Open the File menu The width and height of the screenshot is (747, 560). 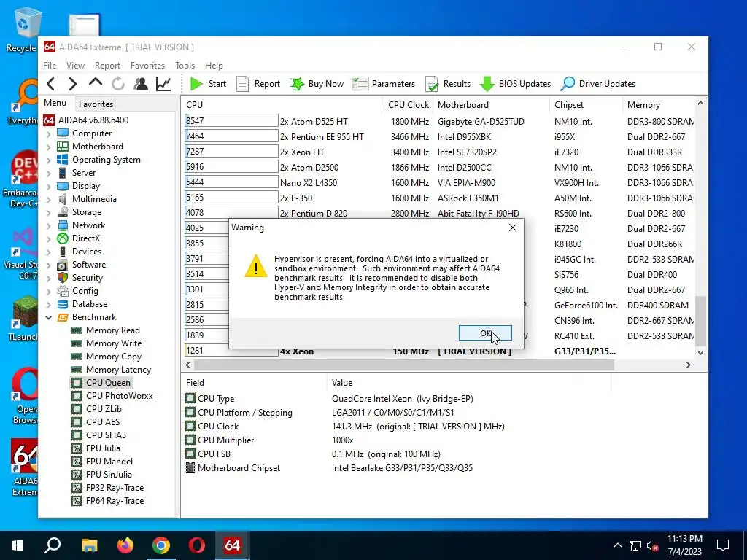pyautogui.click(x=50, y=66)
